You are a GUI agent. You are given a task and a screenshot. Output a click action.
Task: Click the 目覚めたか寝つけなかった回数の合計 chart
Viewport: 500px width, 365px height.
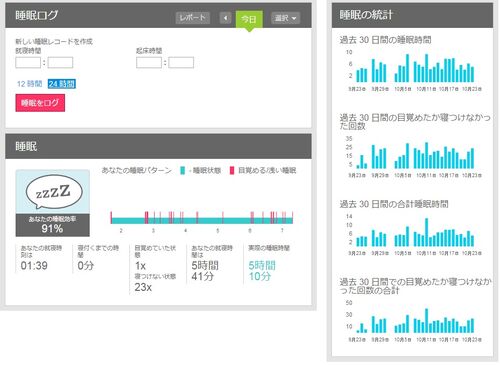click(x=414, y=321)
